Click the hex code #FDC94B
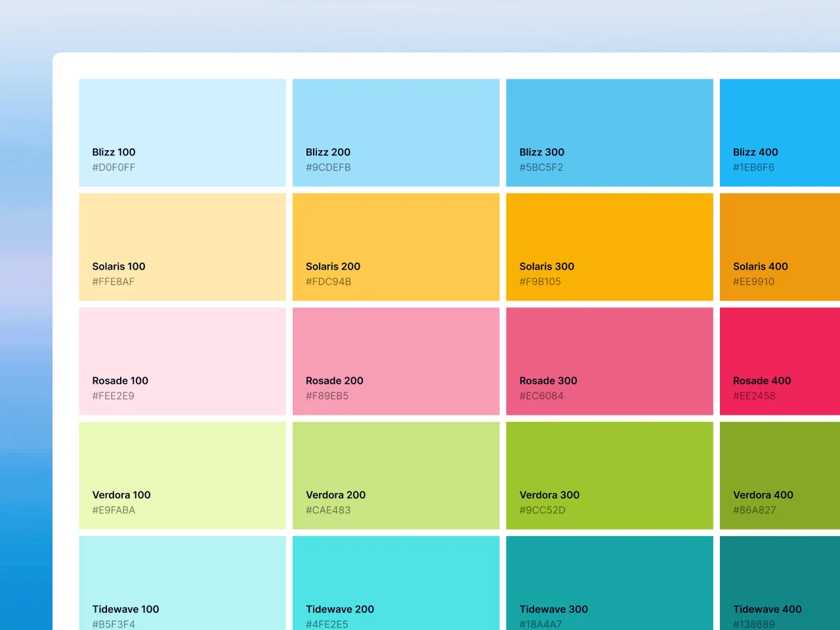Screen dimensions: 840x630 click(328, 282)
